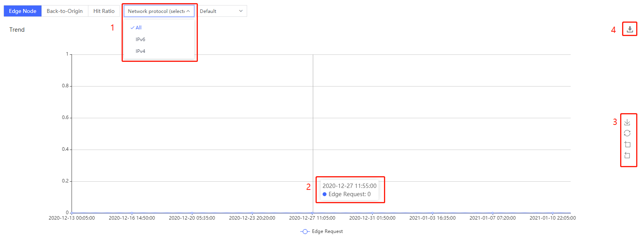The width and height of the screenshot is (644, 240).
Task: Reset the area zoom on the chart
Action: point(627,155)
